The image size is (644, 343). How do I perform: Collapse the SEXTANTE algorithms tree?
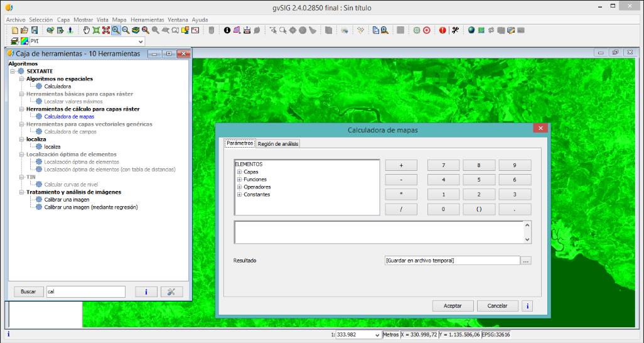point(12,72)
